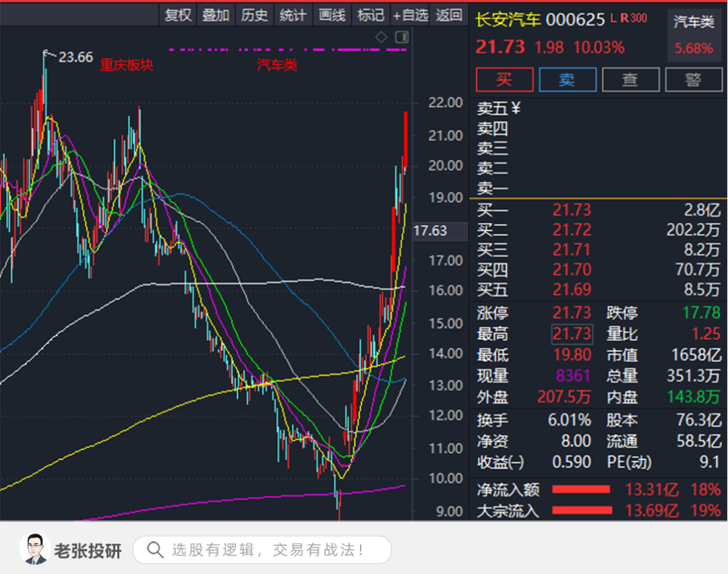This screenshot has width=728, height=574.
Task: Click the 大宗流入 red bar
Action: (x=582, y=511)
